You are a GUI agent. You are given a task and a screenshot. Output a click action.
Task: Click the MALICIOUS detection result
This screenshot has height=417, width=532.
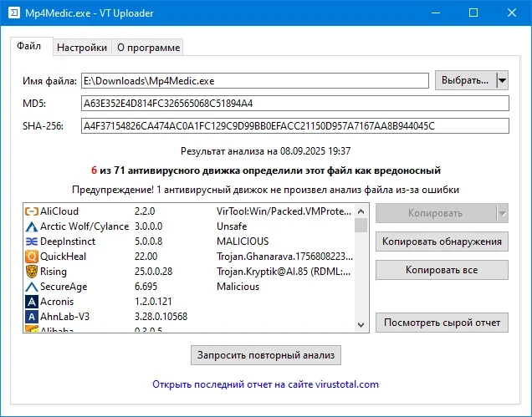243,242
